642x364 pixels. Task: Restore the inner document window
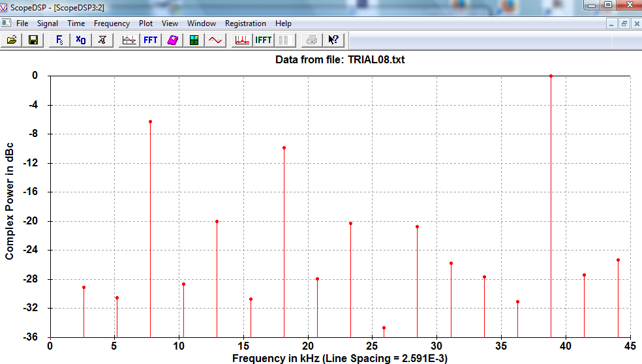[x=624, y=23]
